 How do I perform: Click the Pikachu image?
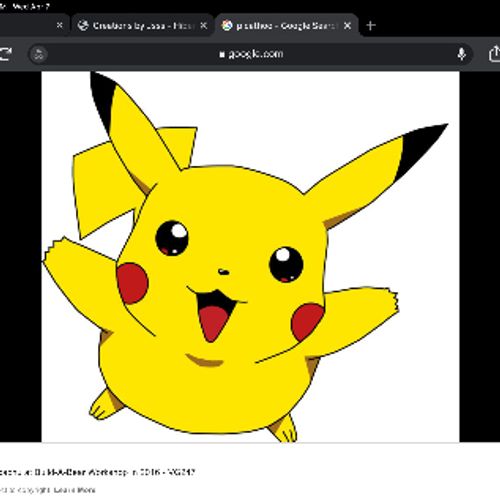point(250,257)
